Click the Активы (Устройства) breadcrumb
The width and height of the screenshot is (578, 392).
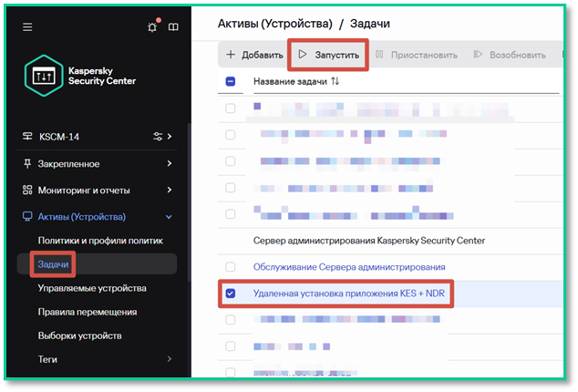point(275,24)
